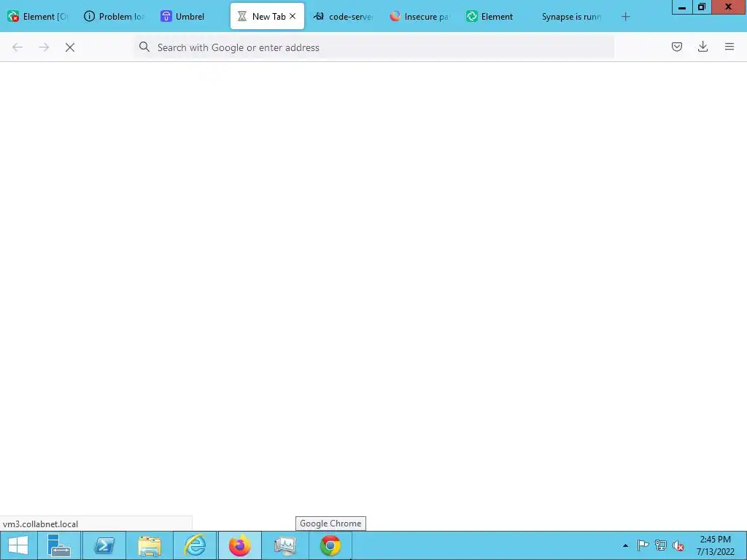747x560 pixels.
Task: Launch Internet Explorer from taskbar
Action: tap(195, 545)
